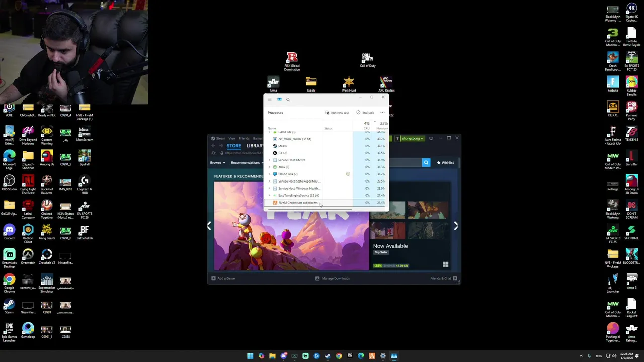Image resolution: width=644 pixels, height=362 pixels.
Task: Open the Discord desktop icon
Action: click(x=9, y=232)
